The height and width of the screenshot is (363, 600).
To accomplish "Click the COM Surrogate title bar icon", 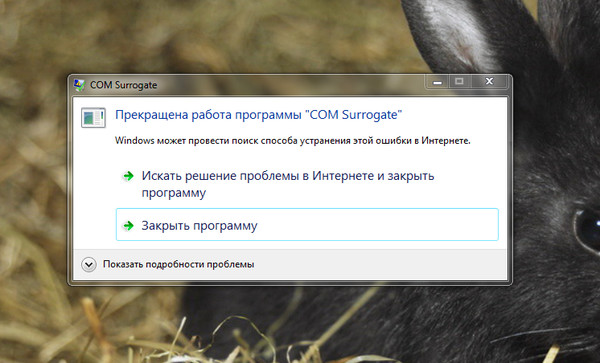I will pyautogui.click(x=79, y=85).
